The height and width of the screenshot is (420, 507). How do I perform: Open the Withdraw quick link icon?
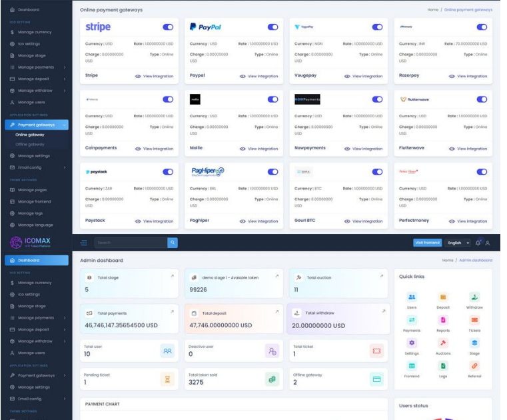(x=474, y=297)
